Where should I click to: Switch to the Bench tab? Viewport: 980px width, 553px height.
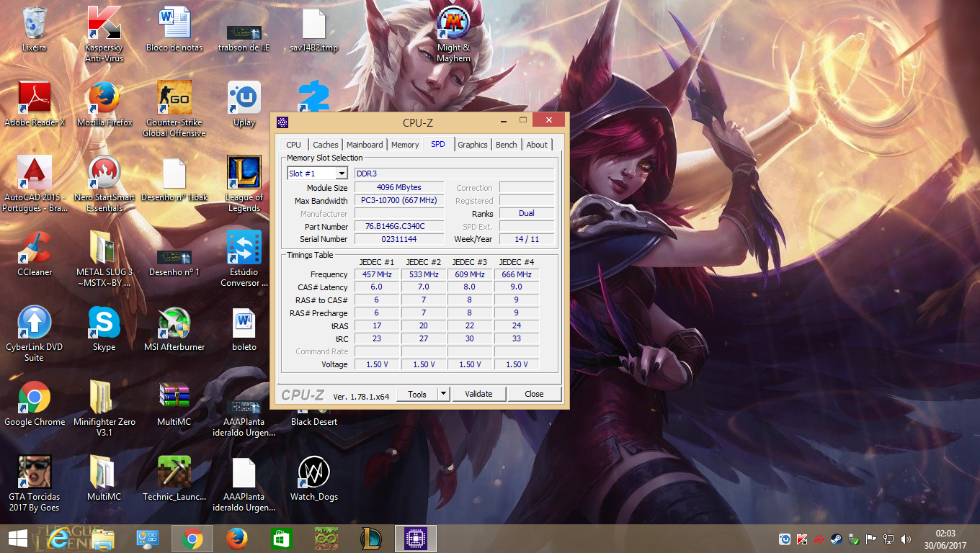[x=507, y=145]
